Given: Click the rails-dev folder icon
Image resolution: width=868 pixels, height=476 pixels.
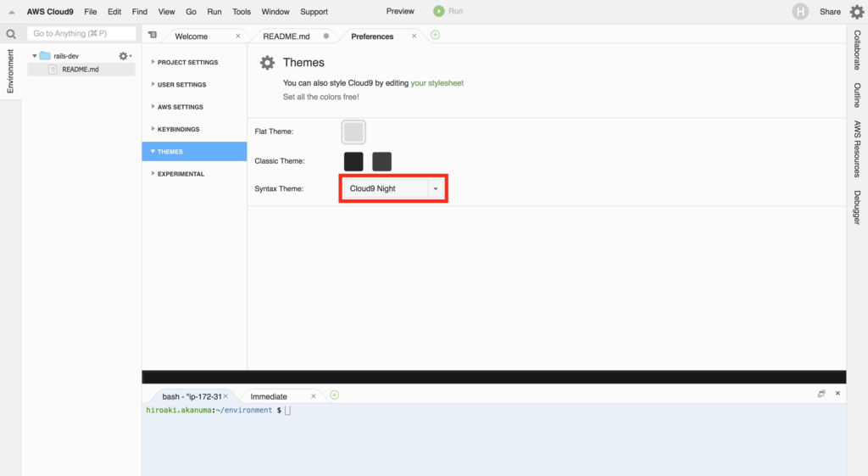Looking at the screenshot, I should [45, 56].
